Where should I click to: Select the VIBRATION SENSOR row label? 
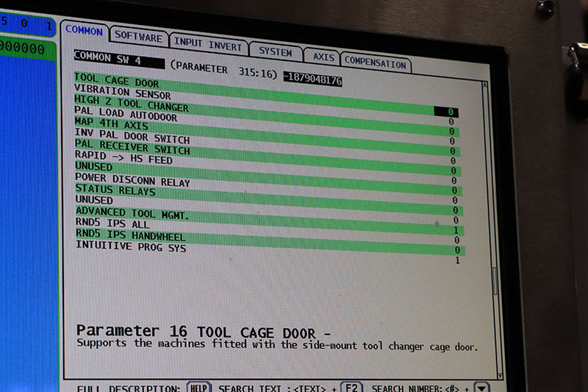pyautogui.click(x=123, y=91)
